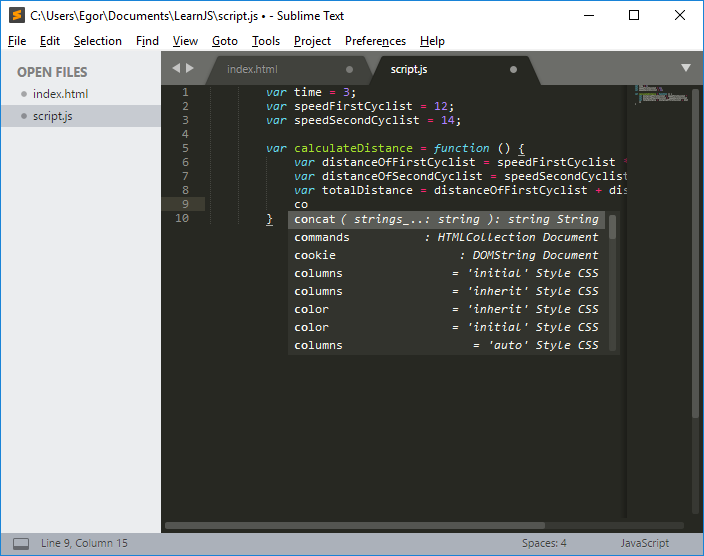Choose the concat autocomplete suggestion
The height and width of the screenshot is (556, 704).
point(446,220)
